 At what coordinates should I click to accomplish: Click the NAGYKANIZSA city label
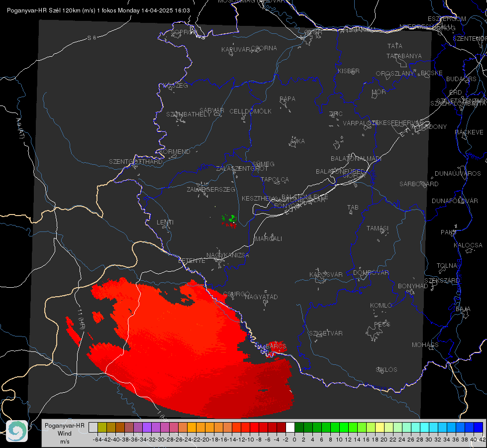(x=228, y=255)
